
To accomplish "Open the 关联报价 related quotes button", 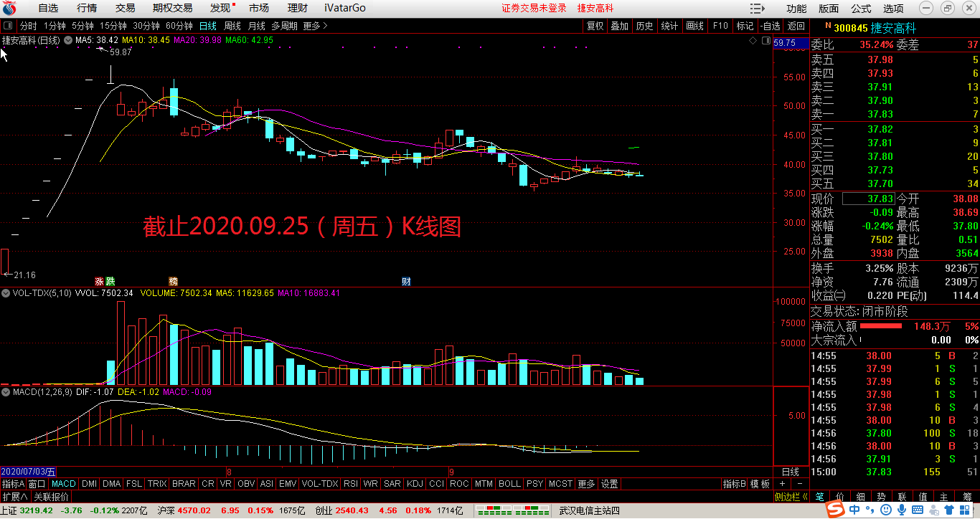I will (x=52, y=497).
